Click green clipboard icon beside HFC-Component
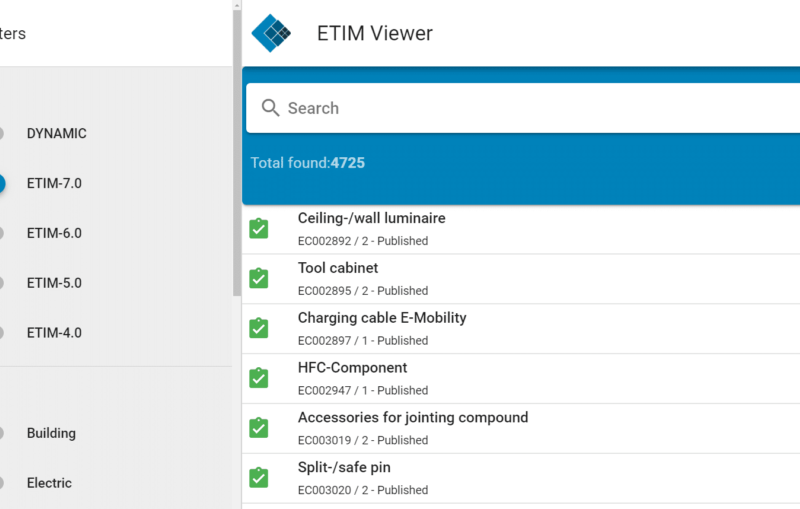The image size is (800, 509). pyautogui.click(x=259, y=379)
